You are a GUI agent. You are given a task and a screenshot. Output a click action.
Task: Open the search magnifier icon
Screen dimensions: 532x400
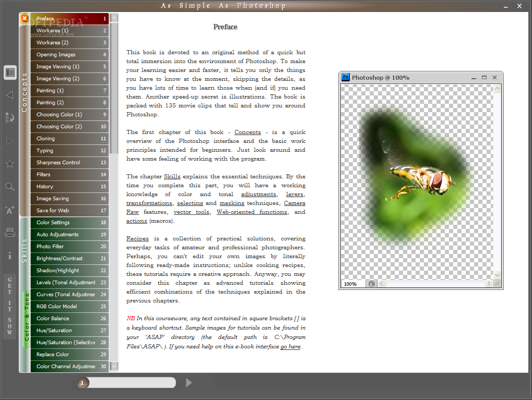tap(10, 187)
